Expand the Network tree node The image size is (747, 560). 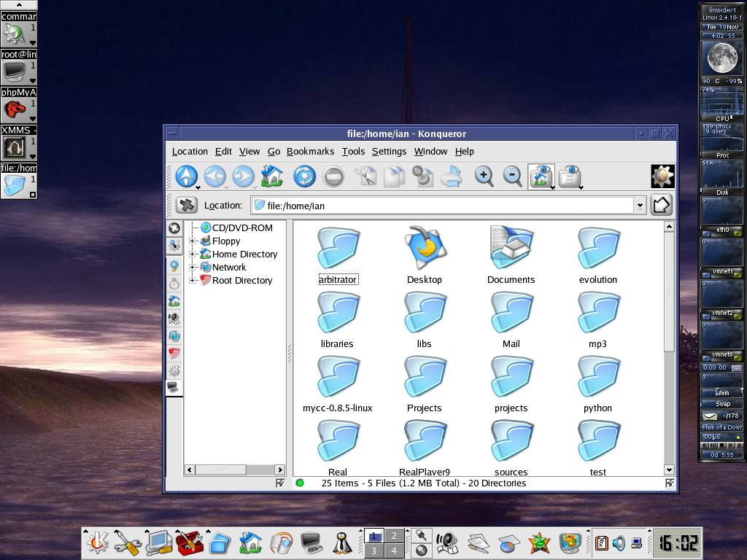(x=193, y=267)
